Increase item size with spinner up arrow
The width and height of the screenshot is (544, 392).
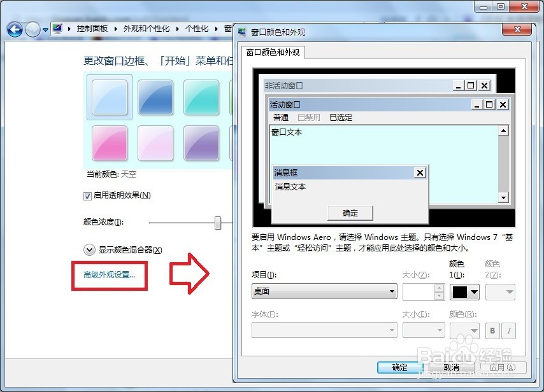pos(440,288)
